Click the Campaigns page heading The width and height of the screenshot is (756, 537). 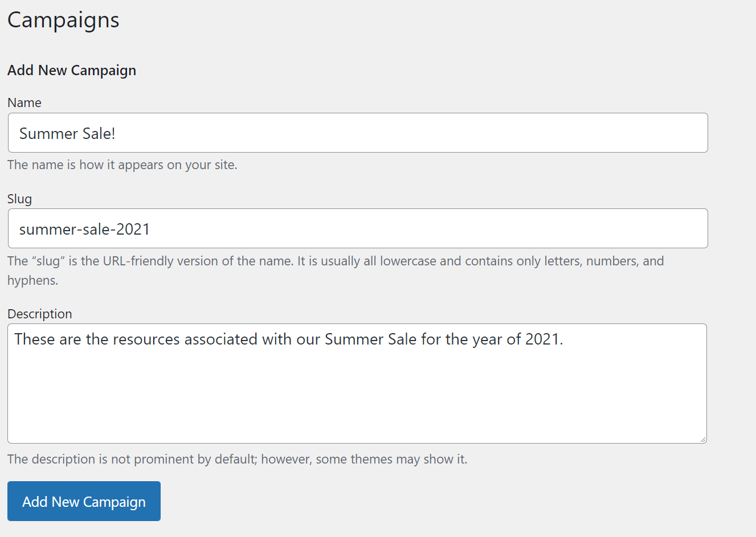click(x=63, y=21)
